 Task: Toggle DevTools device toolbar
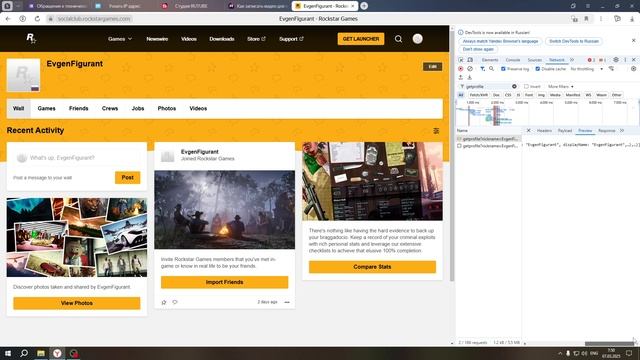pyautogui.click(x=470, y=60)
